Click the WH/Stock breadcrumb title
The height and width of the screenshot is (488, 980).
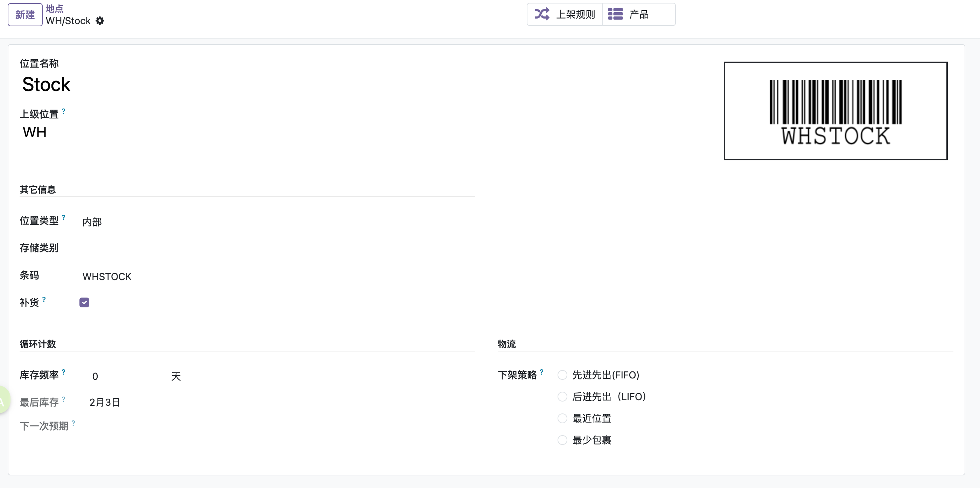click(68, 21)
